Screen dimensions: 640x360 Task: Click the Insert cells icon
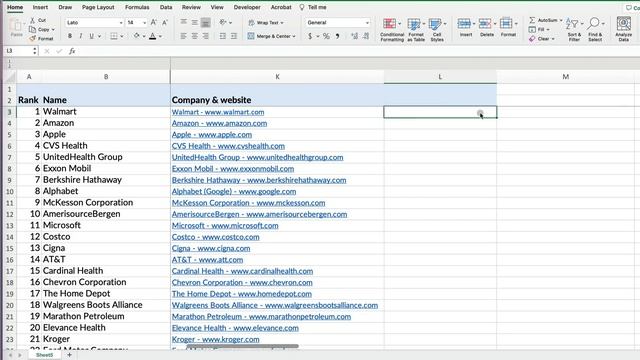click(464, 24)
